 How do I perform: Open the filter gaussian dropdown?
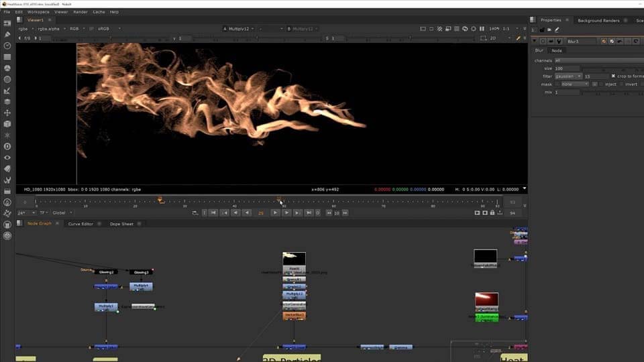pyautogui.click(x=568, y=76)
